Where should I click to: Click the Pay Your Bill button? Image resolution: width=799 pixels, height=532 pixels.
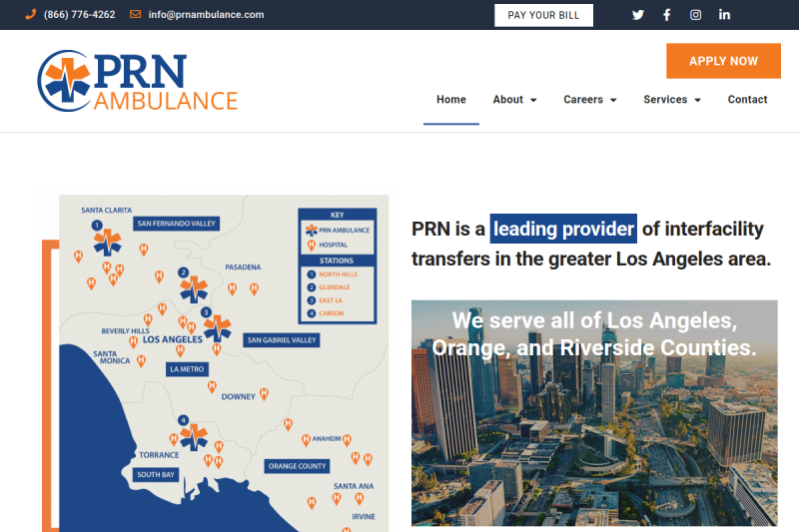[x=543, y=15]
